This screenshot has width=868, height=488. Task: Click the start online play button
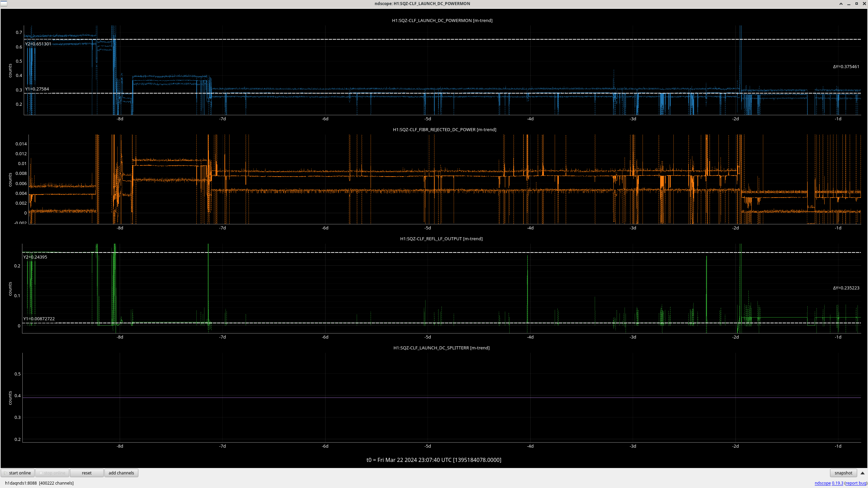tap(18, 473)
